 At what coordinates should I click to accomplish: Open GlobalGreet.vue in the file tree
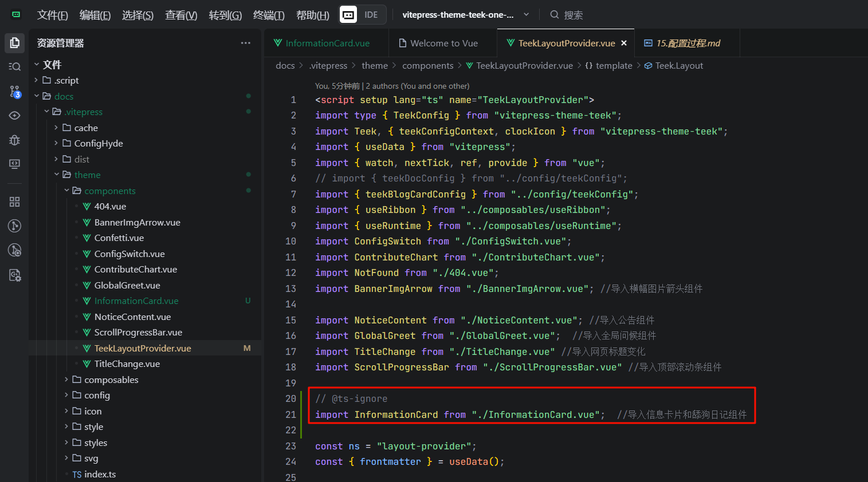click(127, 286)
